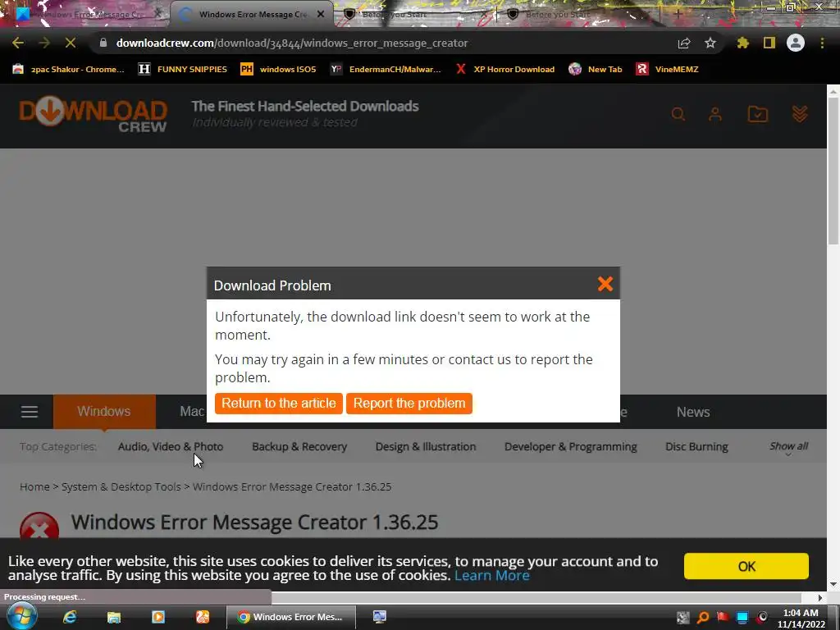Accept cookies with the yellow OK button
Viewport: 840px width, 630px height.
pyautogui.click(x=746, y=566)
